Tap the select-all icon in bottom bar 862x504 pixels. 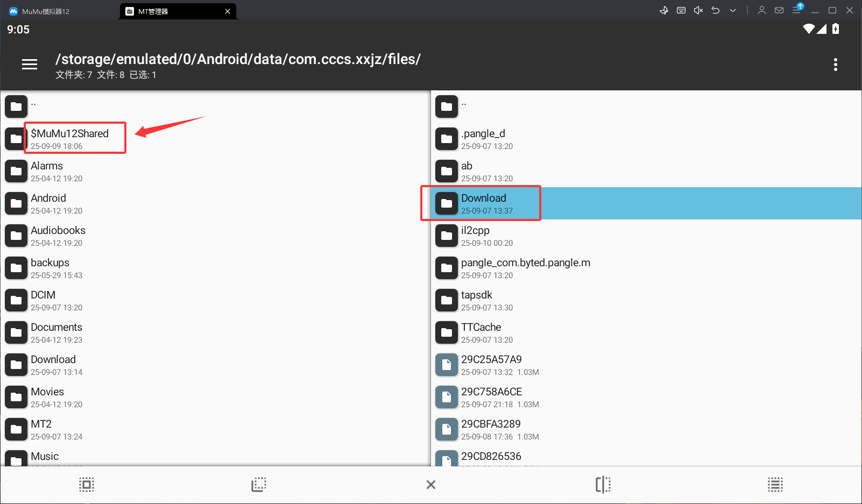pos(87,485)
